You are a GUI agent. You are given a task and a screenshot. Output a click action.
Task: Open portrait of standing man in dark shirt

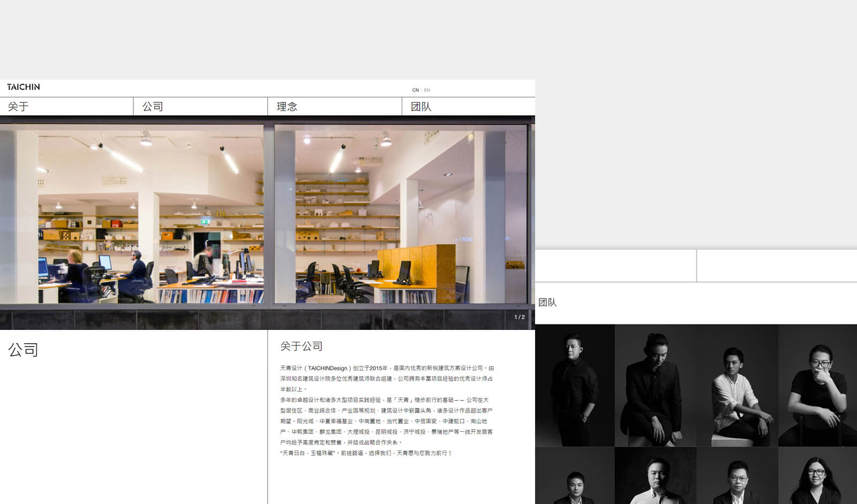click(575, 385)
